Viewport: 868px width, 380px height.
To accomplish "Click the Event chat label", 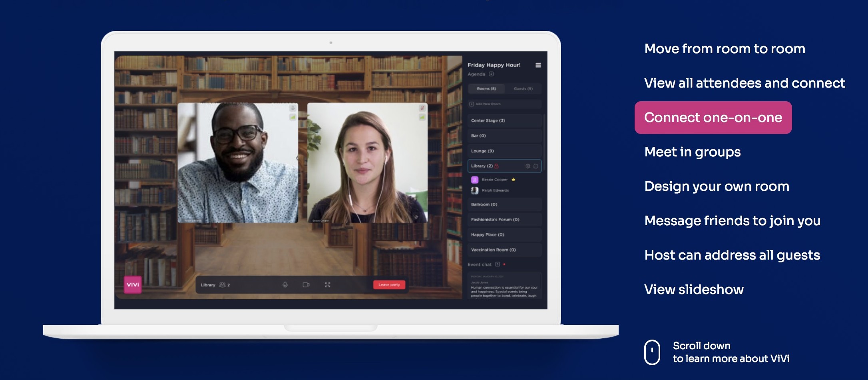I will [x=480, y=264].
